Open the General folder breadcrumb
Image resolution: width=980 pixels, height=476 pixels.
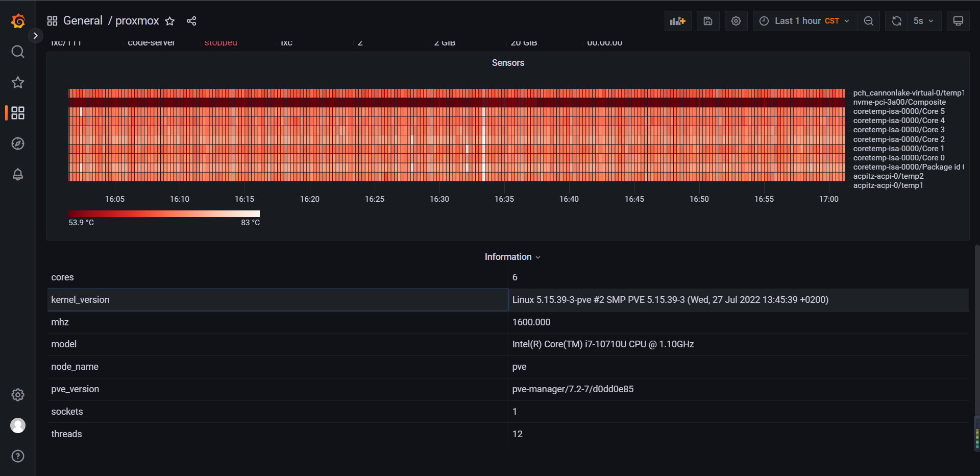coord(83,21)
